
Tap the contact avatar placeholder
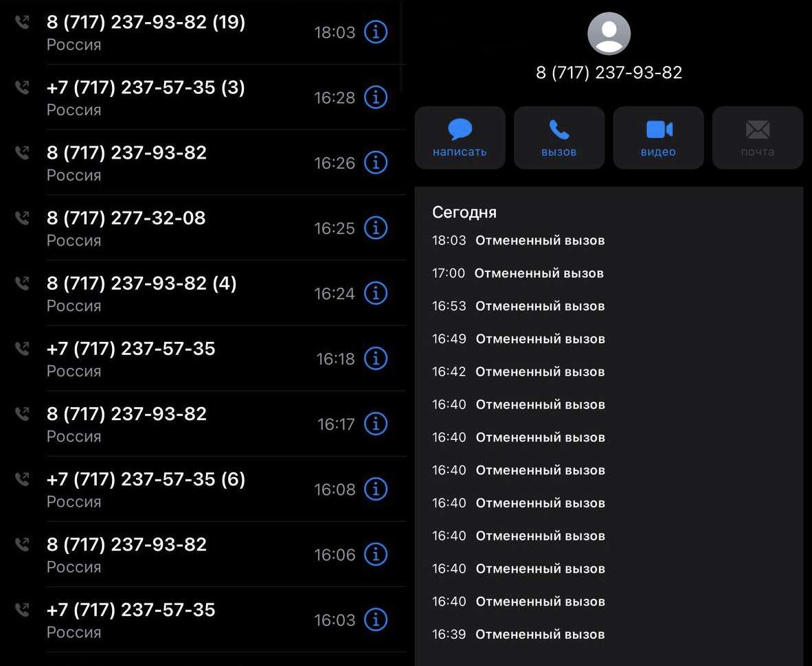pos(609,34)
